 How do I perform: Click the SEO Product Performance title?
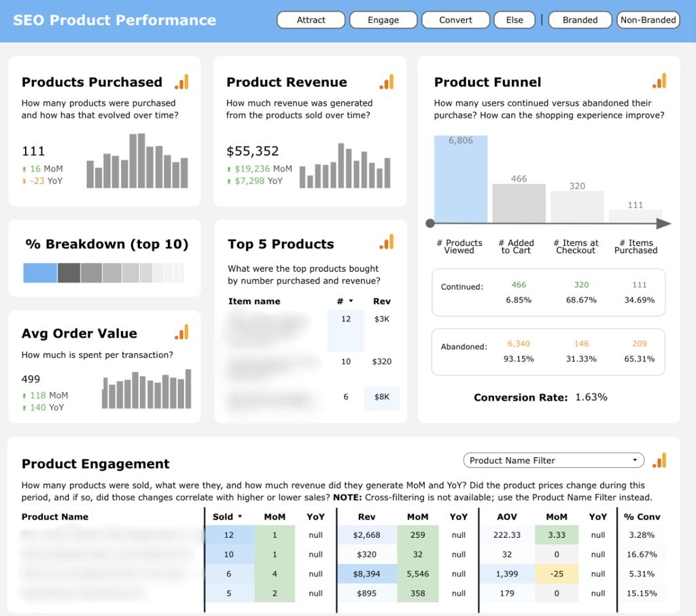(114, 20)
